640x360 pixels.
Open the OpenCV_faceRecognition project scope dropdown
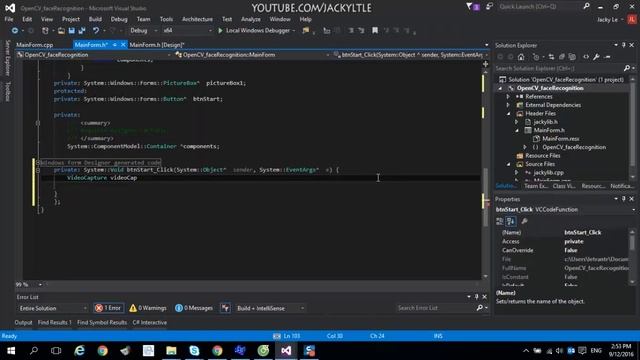click(94, 55)
